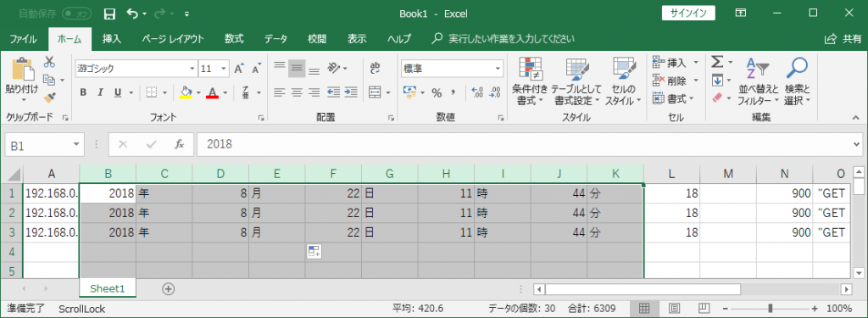Expand the Name Box dropdown arrow
Image resolution: width=868 pixels, height=318 pixels.
tap(76, 145)
